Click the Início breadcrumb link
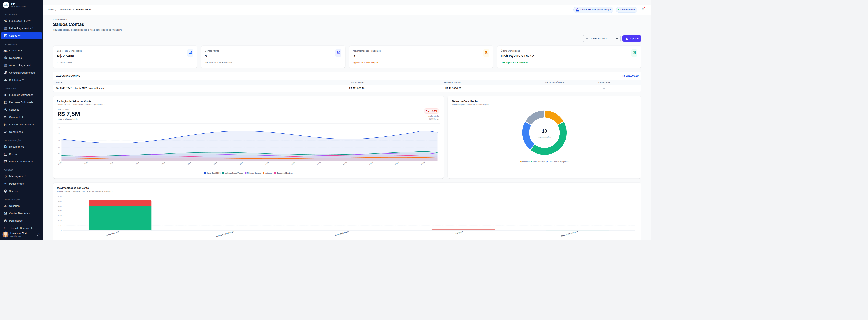 tap(51, 10)
